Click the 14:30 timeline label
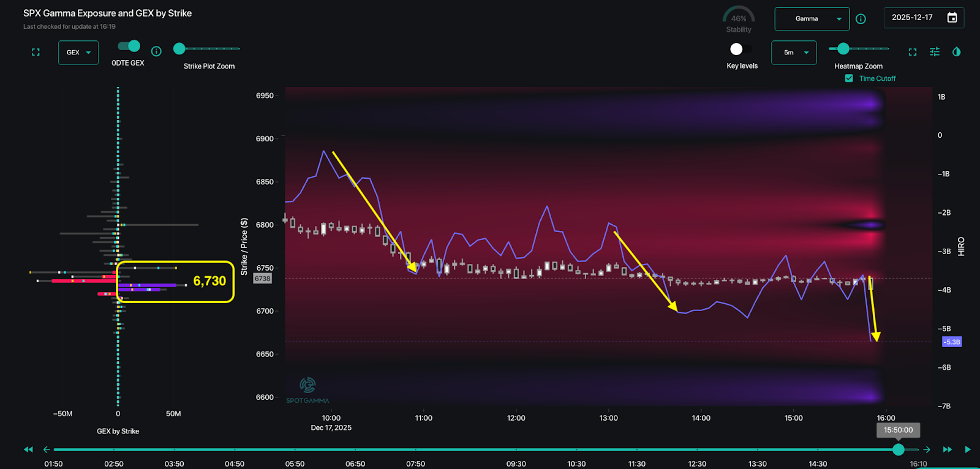 click(818, 464)
